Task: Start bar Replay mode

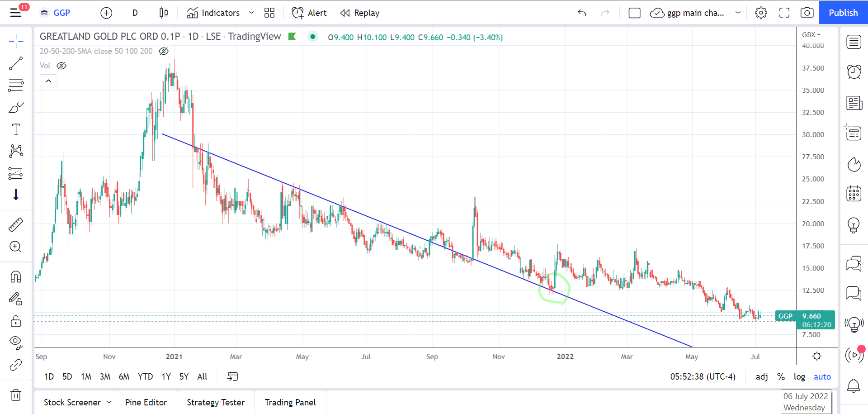Action: pos(360,13)
